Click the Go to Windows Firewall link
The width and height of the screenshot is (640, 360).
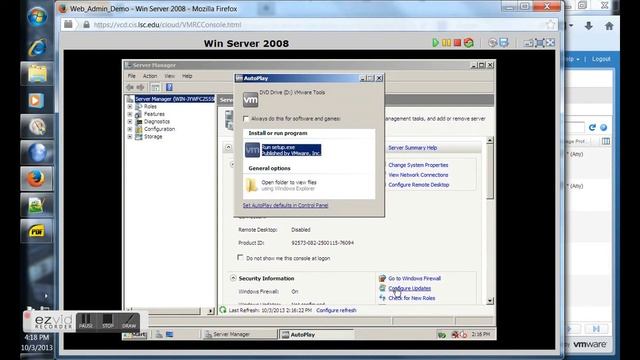[x=414, y=278]
